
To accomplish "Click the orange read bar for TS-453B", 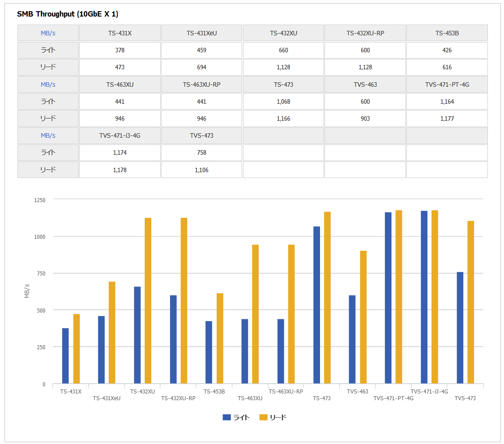I will (220, 338).
